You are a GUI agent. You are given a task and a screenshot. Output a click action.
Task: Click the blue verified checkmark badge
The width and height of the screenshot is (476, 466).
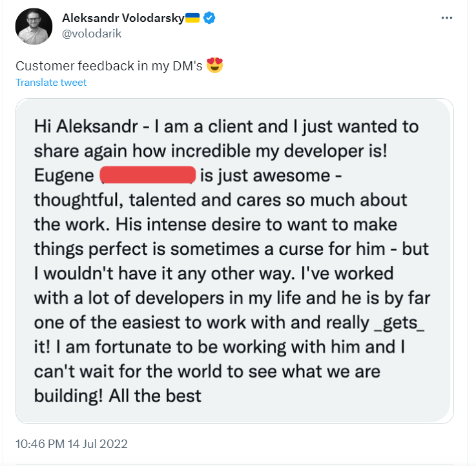click(x=209, y=18)
